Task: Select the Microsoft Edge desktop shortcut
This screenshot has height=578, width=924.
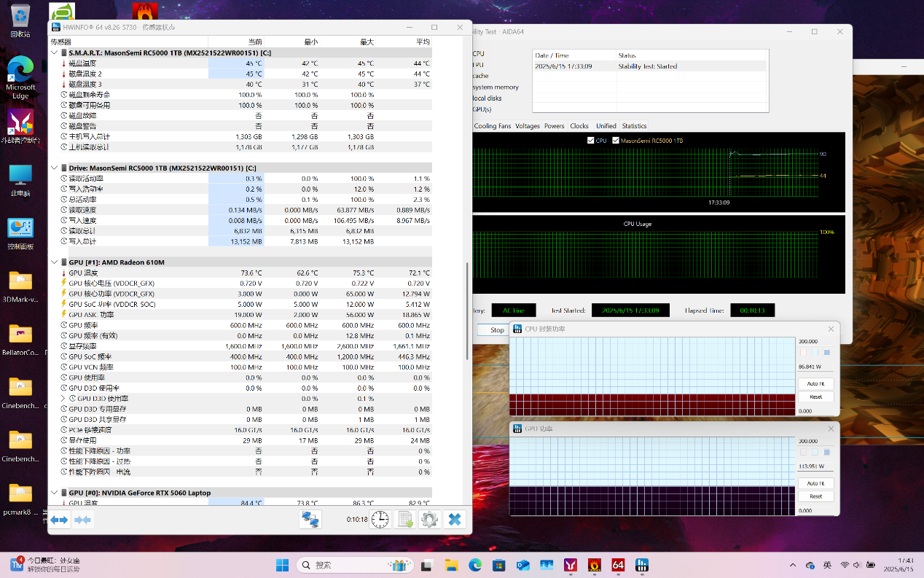Action: [20, 77]
